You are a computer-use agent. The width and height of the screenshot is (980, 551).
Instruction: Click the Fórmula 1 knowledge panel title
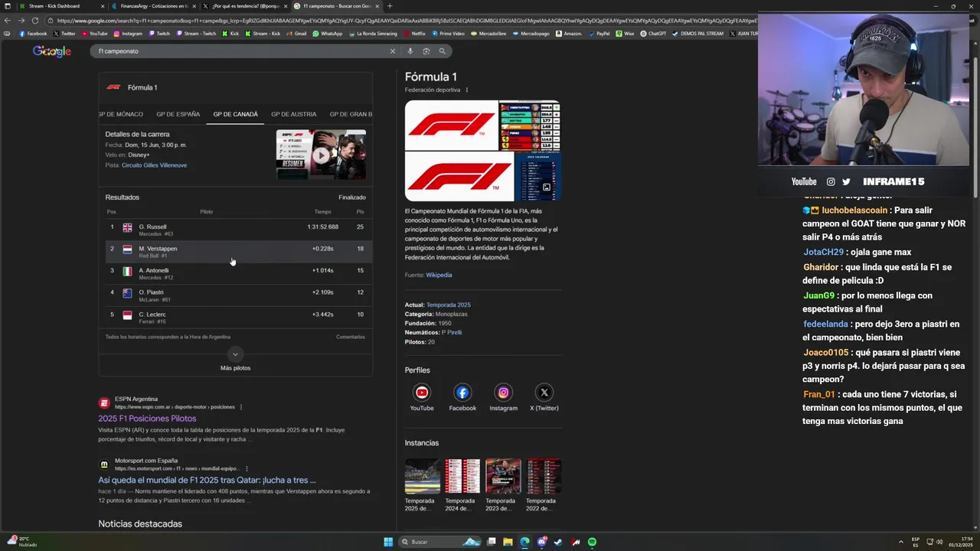click(431, 77)
